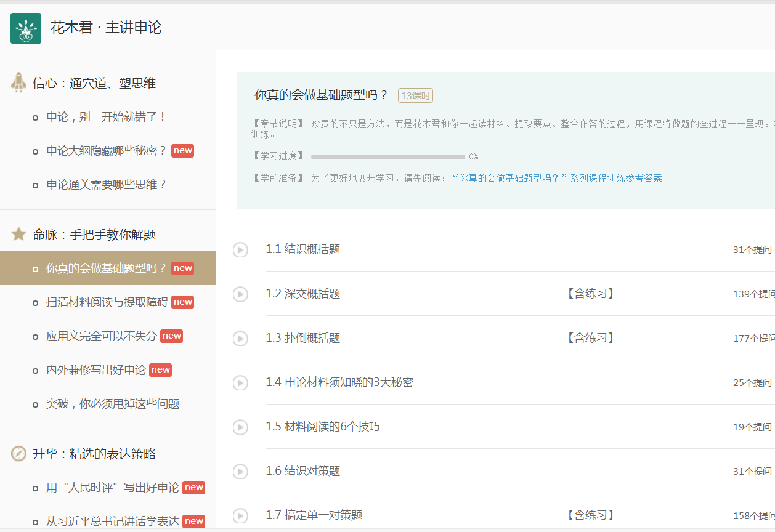
Task: Open 扫清材料阅读与提取障碍 chapter
Action: pos(107,302)
